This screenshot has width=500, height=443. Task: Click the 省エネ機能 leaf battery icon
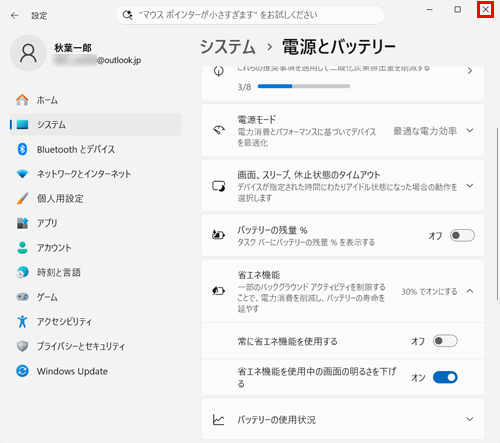coord(218,291)
